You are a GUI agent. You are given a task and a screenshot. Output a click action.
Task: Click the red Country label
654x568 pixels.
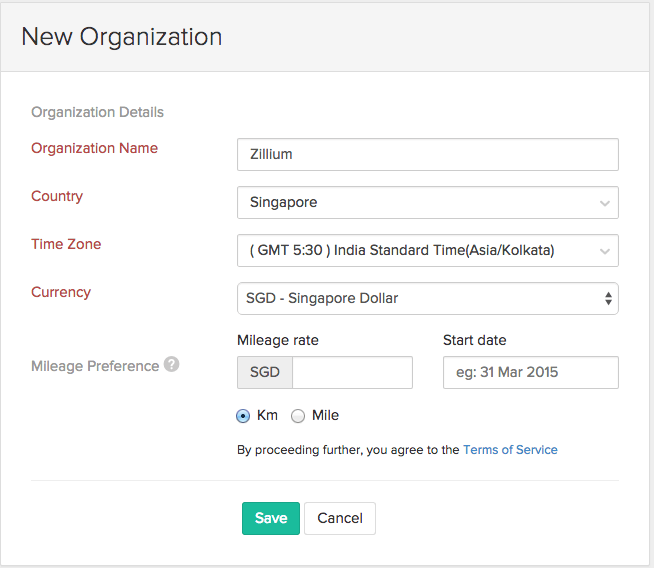pyautogui.click(x=57, y=196)
